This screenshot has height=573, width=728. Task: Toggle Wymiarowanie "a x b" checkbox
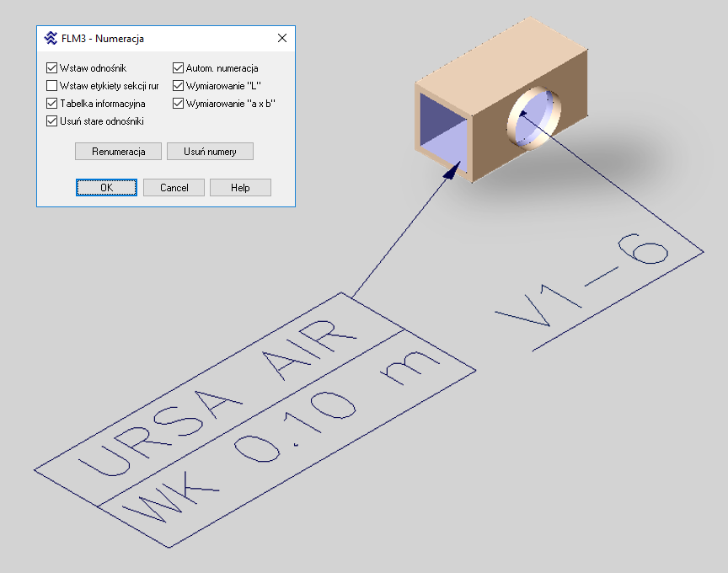(x=179, y=104)
